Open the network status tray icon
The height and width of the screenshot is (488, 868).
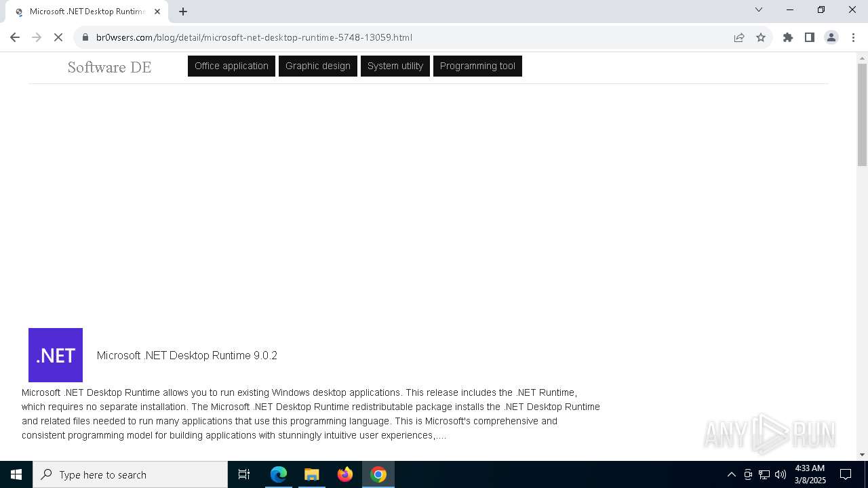pos(764,474)
